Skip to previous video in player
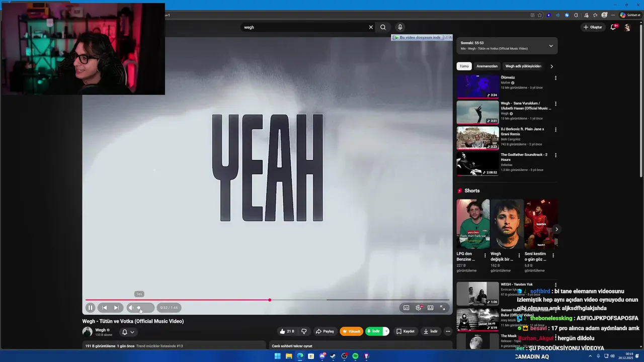The height and width of the screenshot is (362, 644). click(x=104, y=308)
